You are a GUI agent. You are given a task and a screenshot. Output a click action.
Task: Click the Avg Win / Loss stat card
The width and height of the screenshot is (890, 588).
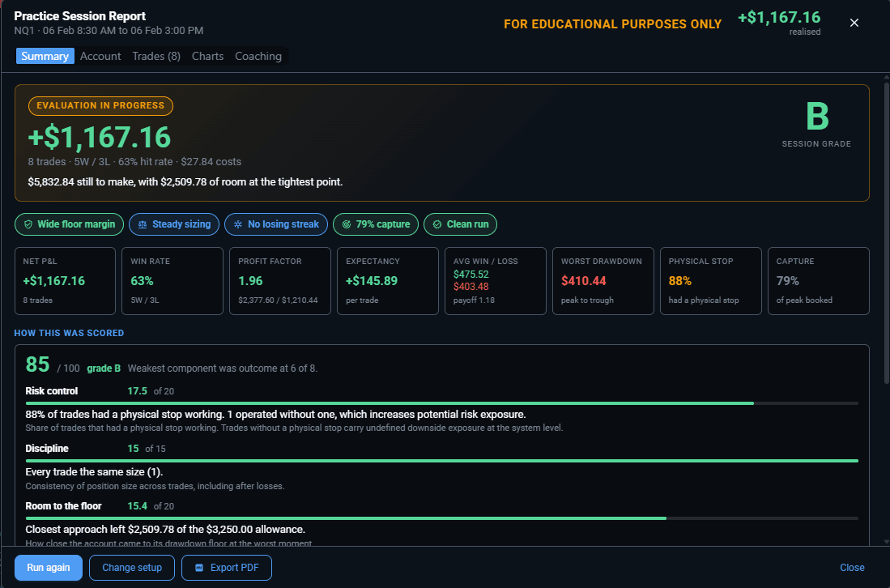click(496, 281)
